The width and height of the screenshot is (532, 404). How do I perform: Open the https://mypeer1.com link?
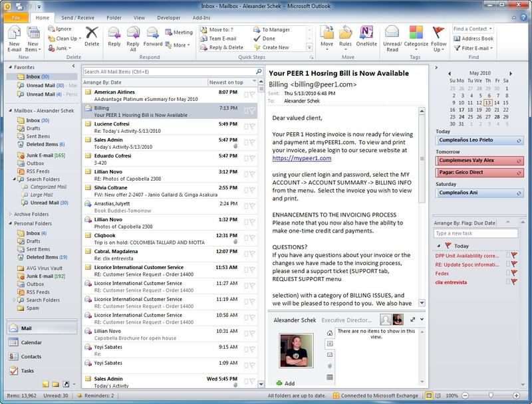coord(301,159)
